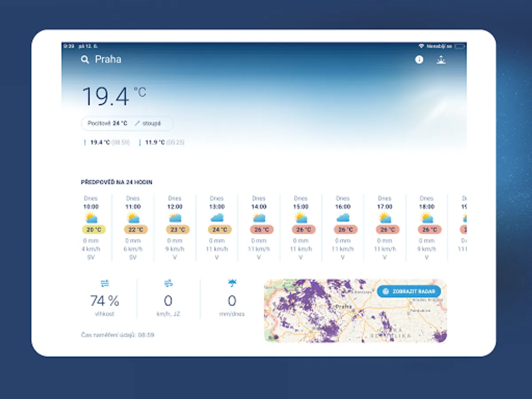Click the humidity icon above 74 %

(x=105, y=283)
